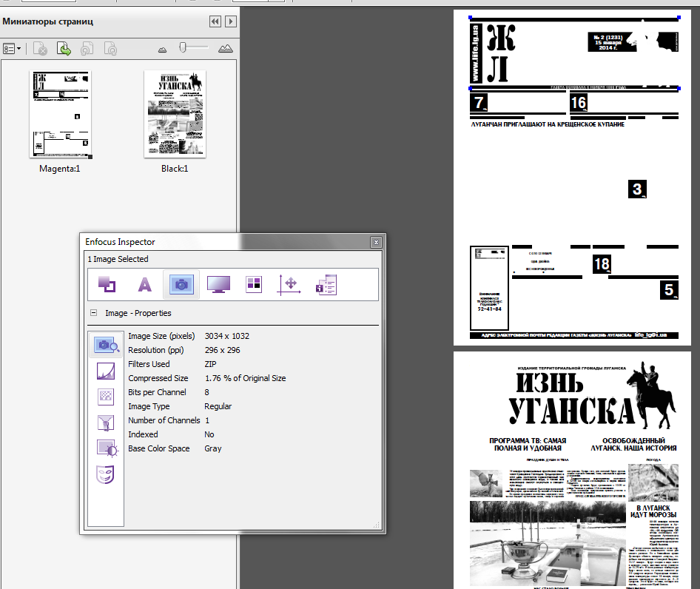This screenshot has width=700, height=589.
Task: Click the green-arrow extract pages icon
Action: click(64, 49)
